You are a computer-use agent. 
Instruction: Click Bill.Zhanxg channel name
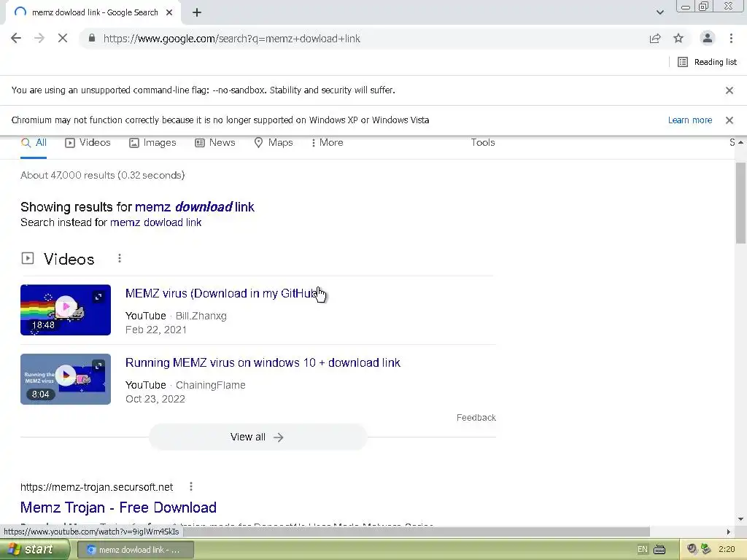coord(201,316)
